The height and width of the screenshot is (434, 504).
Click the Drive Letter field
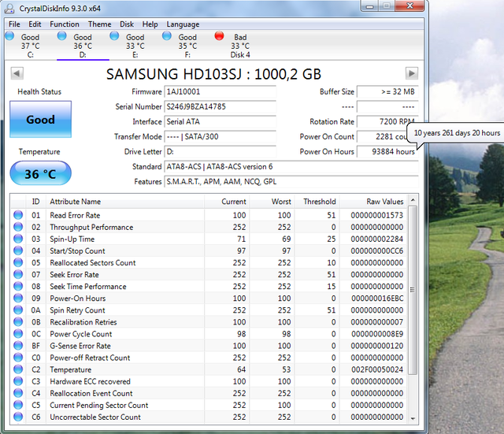click(220, 152)
